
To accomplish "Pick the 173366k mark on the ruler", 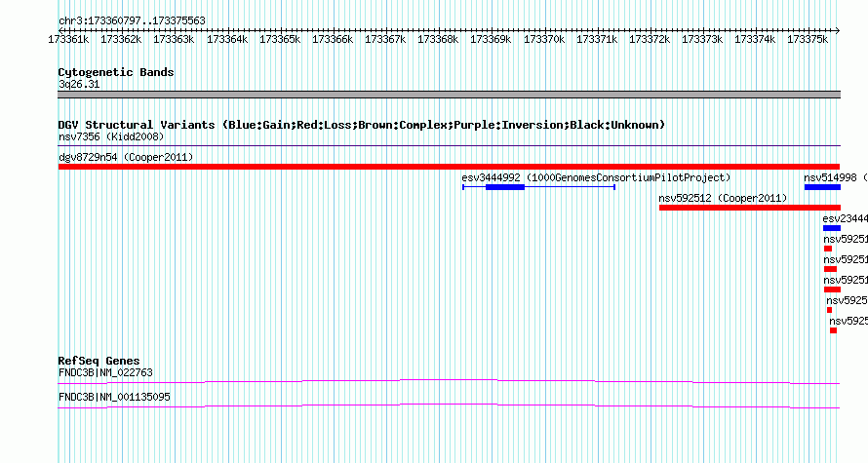I will [x=333, y=40].
